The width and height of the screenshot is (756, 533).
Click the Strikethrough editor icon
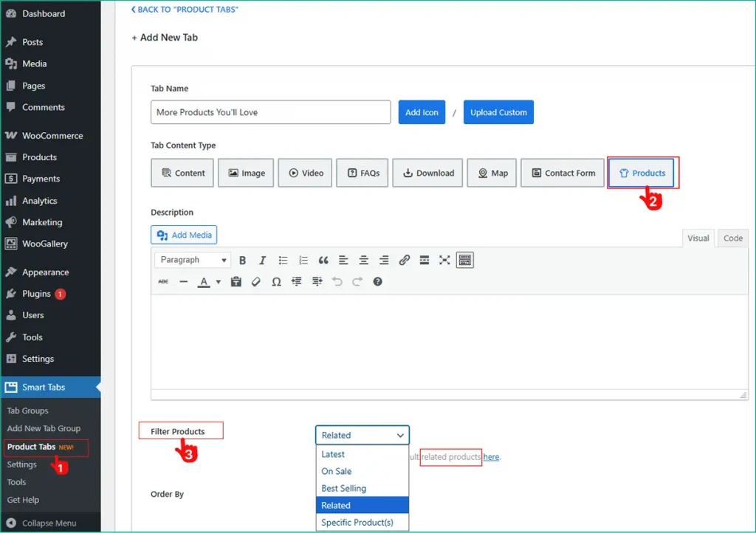[163, 281]
